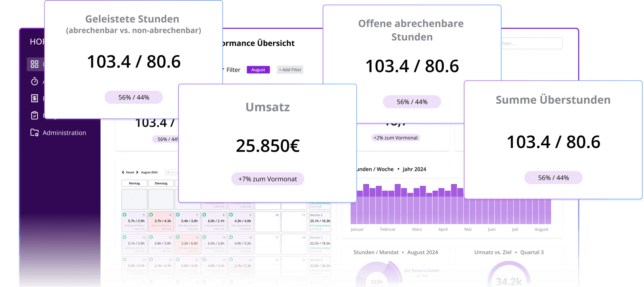This screenshot has height=287, width=644.
Task: Open the clipboard checkmark sidebar icon
Action: (x=35, y=115)
